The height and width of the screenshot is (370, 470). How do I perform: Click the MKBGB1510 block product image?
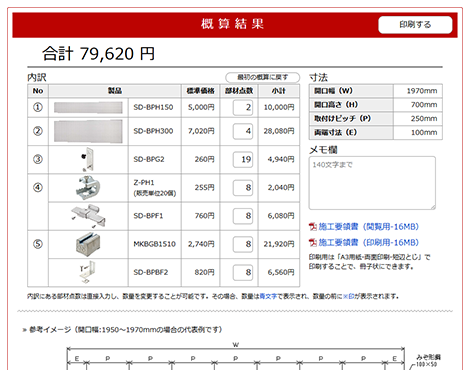coord(88,244)
